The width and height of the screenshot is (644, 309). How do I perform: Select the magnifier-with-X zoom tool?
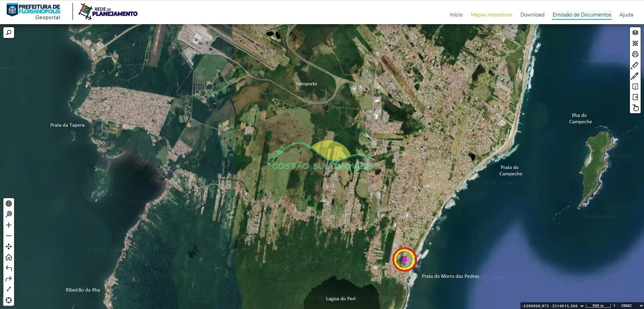click(9, 214)
